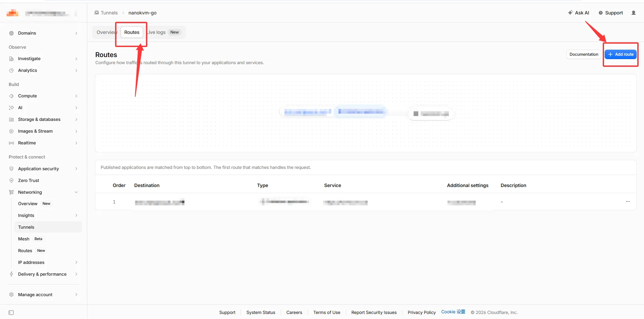Viewport: 644px width, 319px height.
Task: Expand the IP addresses chevron
Action: (76, 262)
